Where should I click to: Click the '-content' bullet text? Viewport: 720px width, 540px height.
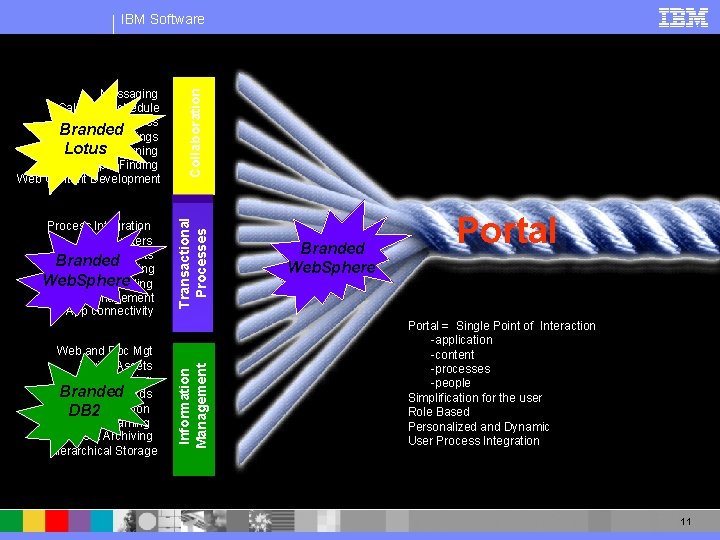coord(452,354)
